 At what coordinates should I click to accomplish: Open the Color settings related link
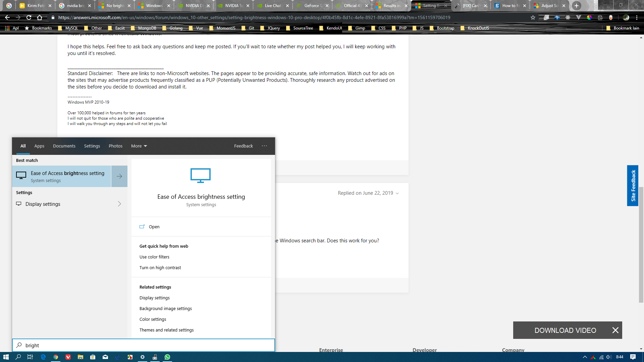tap(153, 319)
